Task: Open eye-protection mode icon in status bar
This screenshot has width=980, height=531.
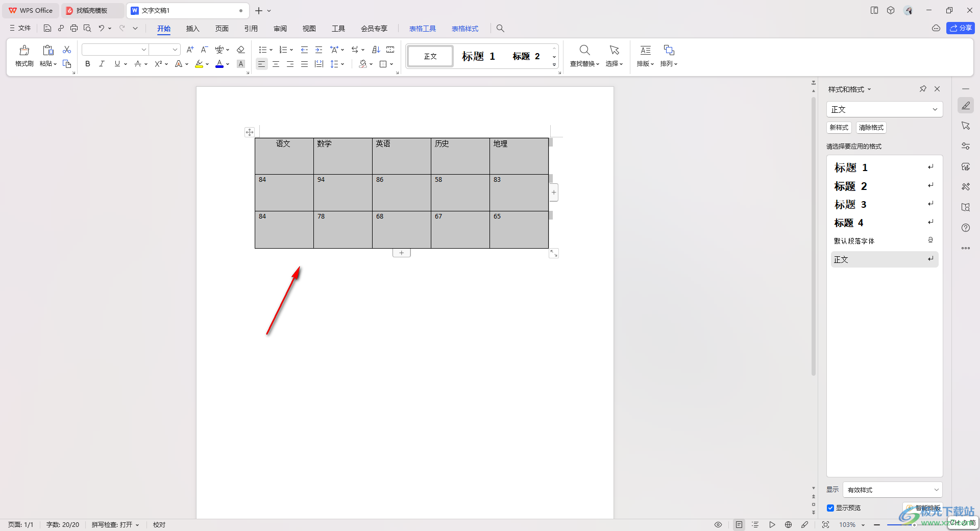Action: tap(718, 524)
